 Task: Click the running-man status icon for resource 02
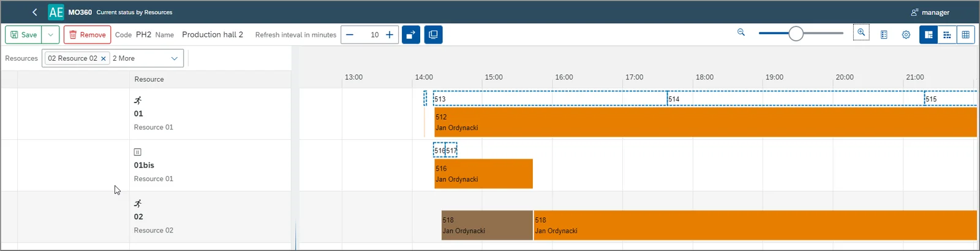click(x=138, y=203)
